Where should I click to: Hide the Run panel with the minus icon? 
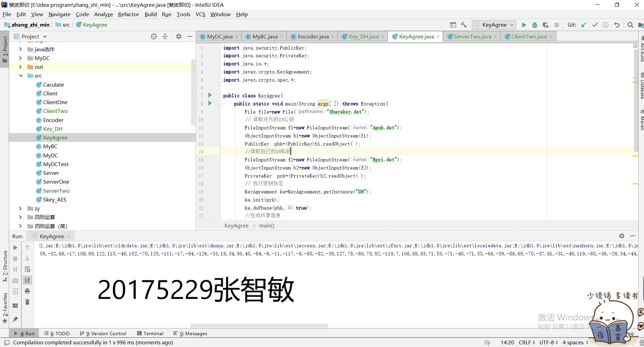pos(633,236)
